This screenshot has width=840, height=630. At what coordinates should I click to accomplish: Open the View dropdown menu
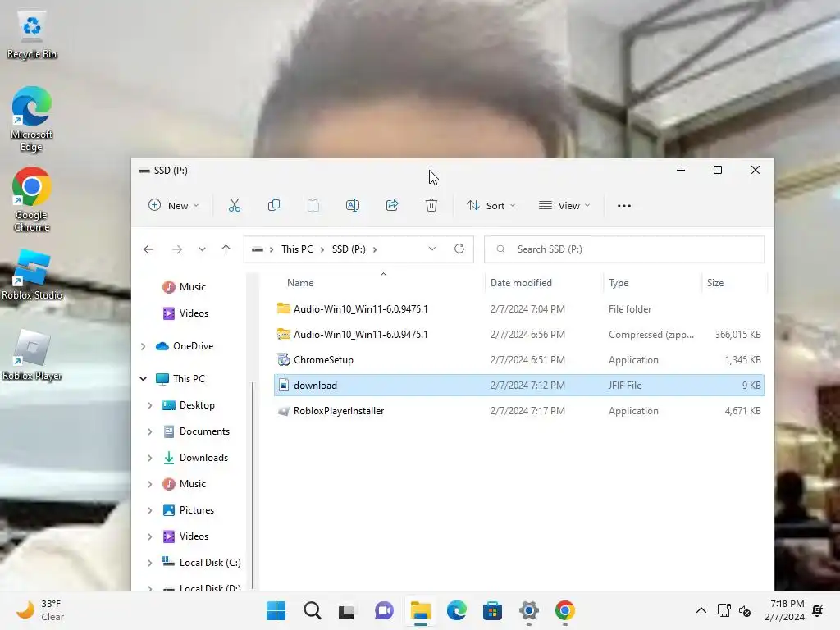tap(564, 206)
